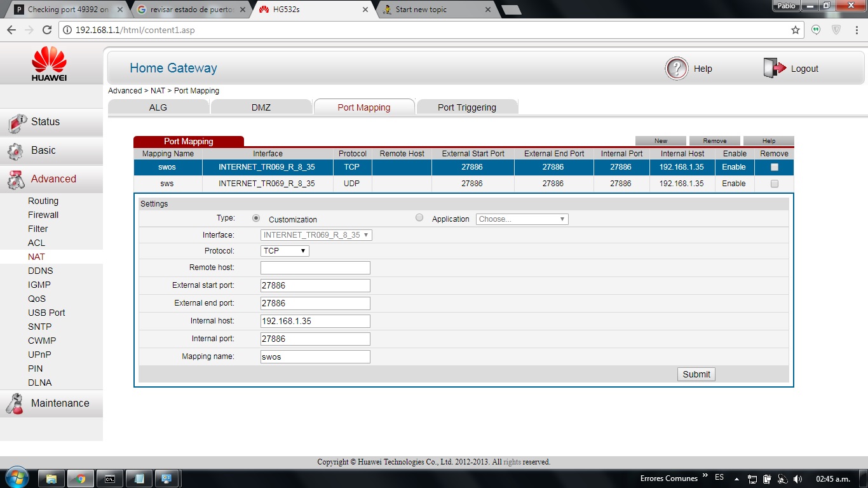
Task: Tick the Remove checkbox for swos mapping
Action: (x=774, y=167)
